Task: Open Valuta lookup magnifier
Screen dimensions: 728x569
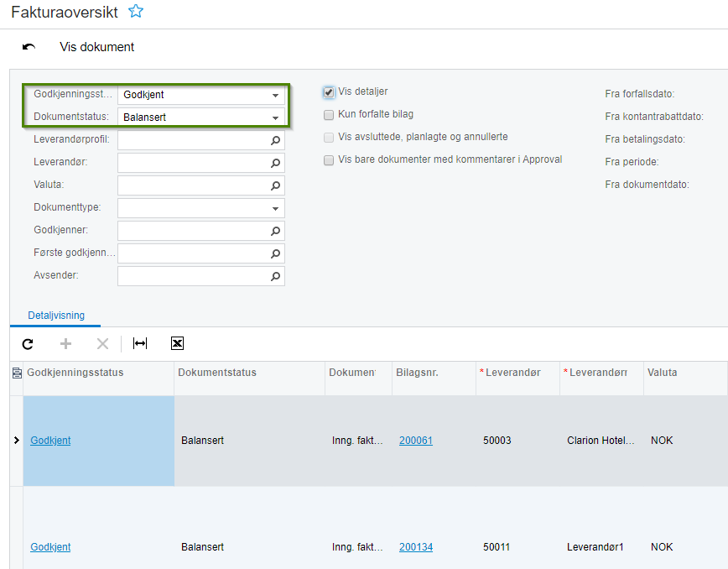Action: [275, 185]
